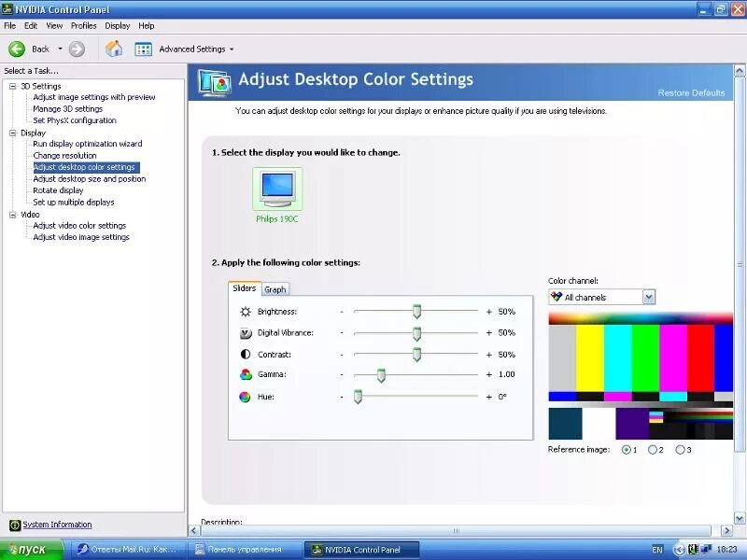The height and width of the screenshot is (560, 747).
Task: Collapse the Video tree node
Action: tap(13, 215)
